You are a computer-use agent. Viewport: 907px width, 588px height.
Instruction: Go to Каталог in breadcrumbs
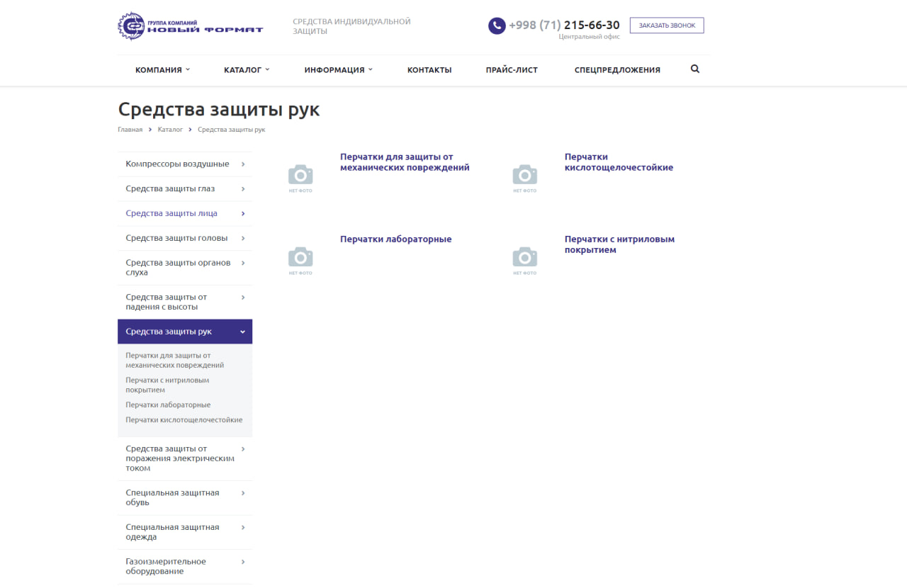pyautogui.click(x=170, y=130)
